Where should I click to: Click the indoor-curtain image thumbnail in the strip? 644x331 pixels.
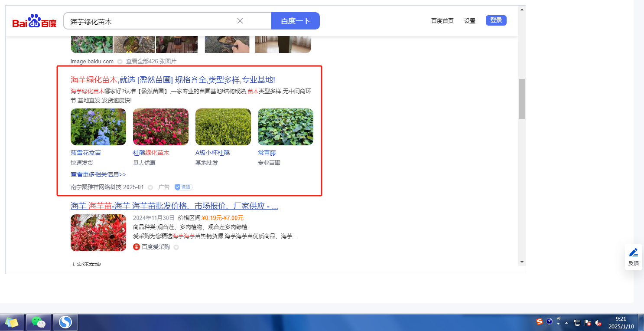pos(283,45)
